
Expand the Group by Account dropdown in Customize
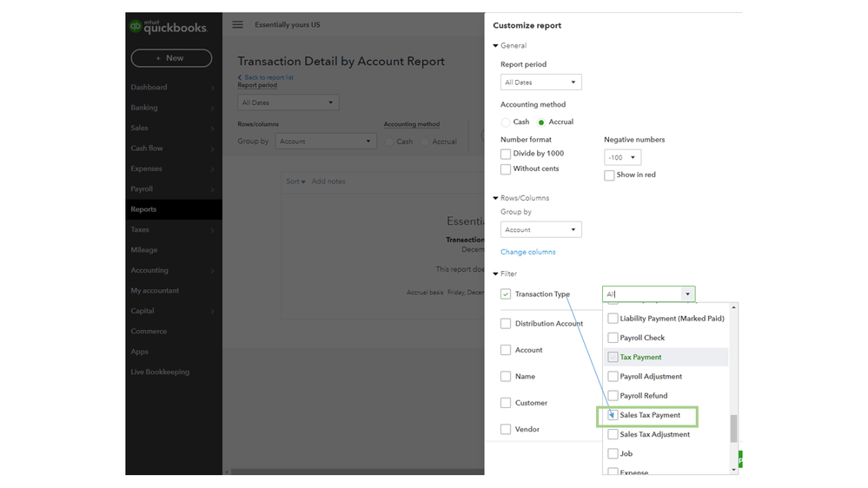tap(540, 230)
